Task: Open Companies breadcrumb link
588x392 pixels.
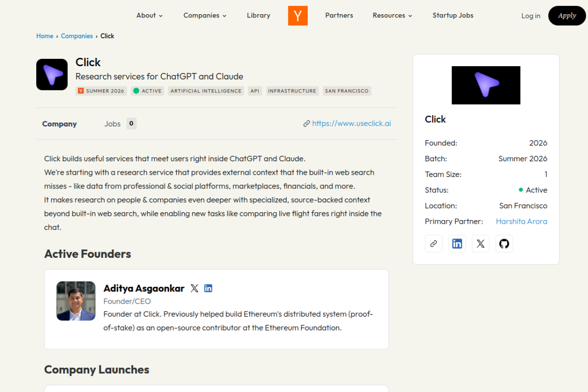Action: tap(77, 36)
